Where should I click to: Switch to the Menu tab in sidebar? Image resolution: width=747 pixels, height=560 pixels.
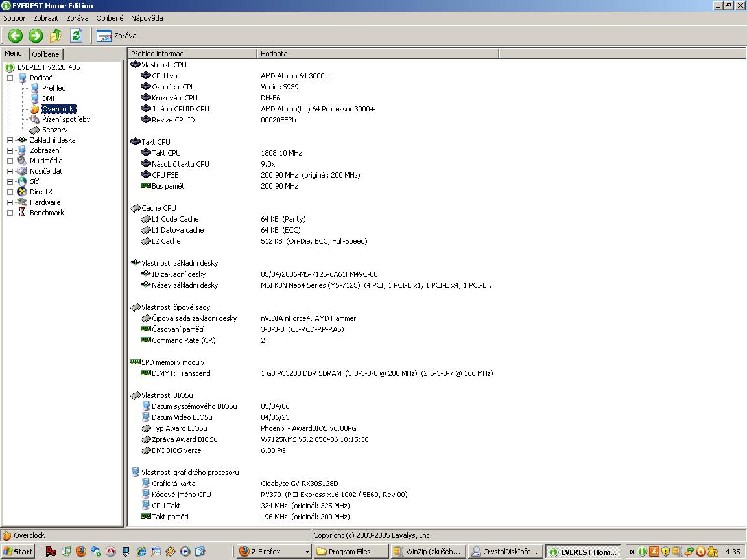click(x=14, y=53)
